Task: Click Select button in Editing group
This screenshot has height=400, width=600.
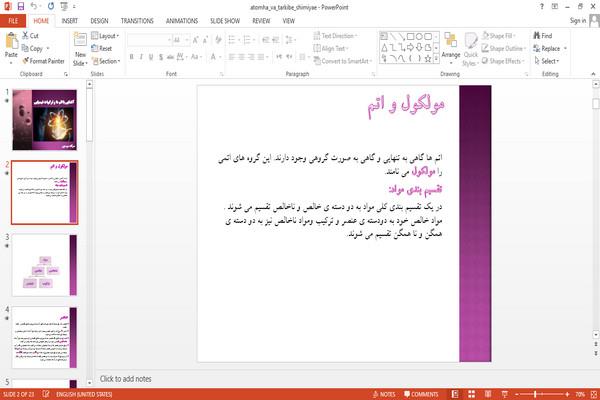Action: click(546, 61)
